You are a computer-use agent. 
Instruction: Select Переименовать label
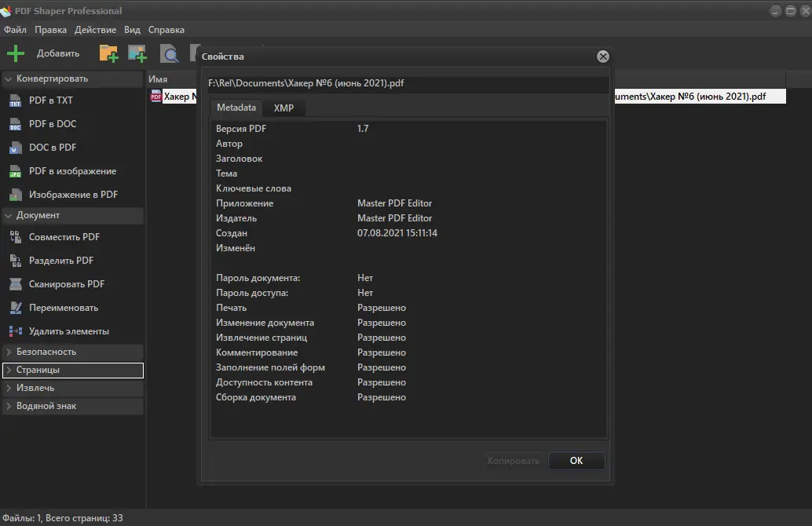click(x=63, y=308)
